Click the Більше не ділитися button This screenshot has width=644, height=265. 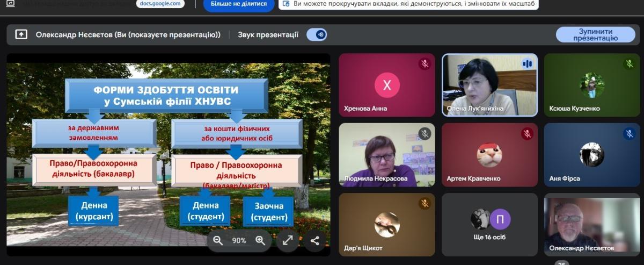(x=239, y=4)
